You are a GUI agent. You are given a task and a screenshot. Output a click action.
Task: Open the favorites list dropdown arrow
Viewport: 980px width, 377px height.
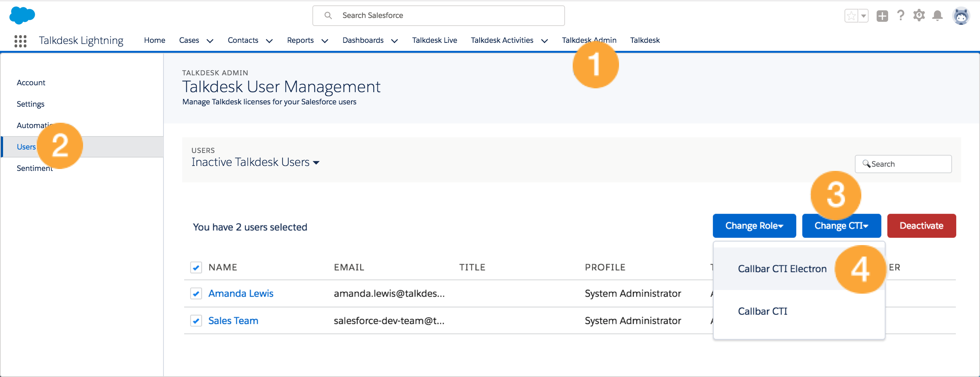tap(864, 16)
